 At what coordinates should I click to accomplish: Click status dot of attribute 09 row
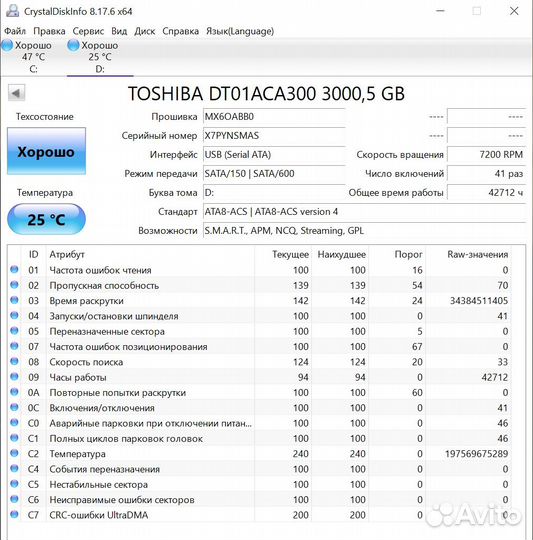coord(14,376)
